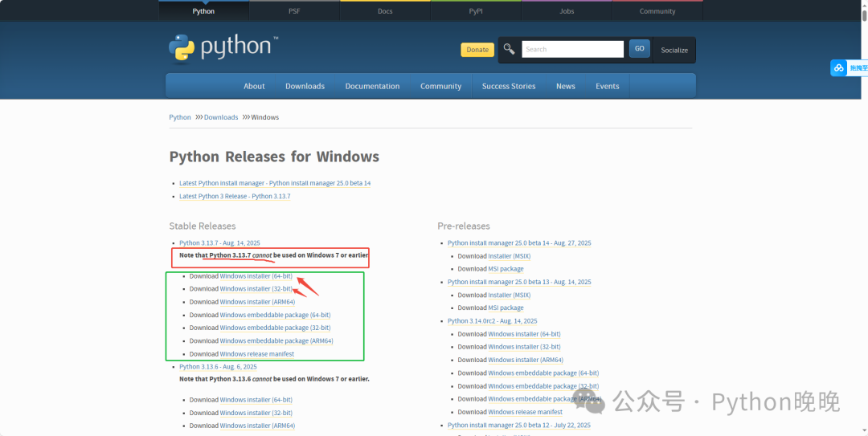Open Latest Python install manager 25.0 beta 14 link

tap(275, 183)
